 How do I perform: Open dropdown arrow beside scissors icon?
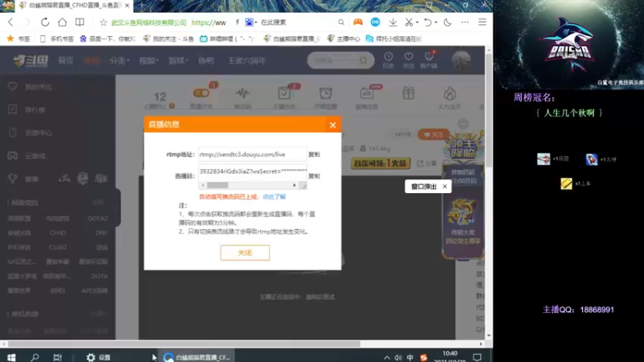[417, 23]
